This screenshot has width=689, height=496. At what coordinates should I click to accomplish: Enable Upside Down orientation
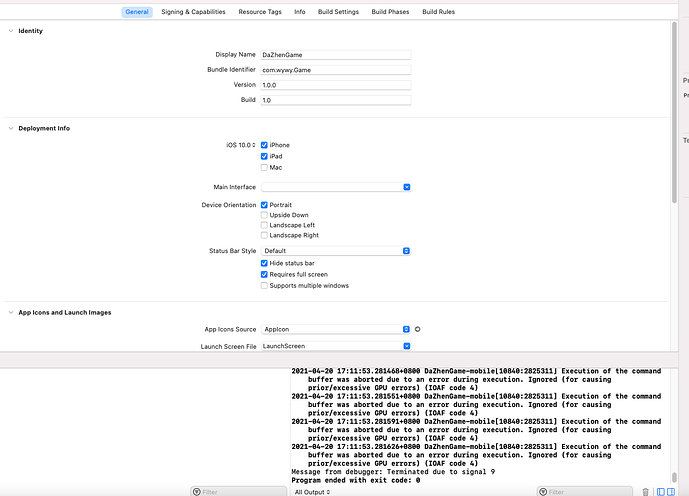point(264,215)
